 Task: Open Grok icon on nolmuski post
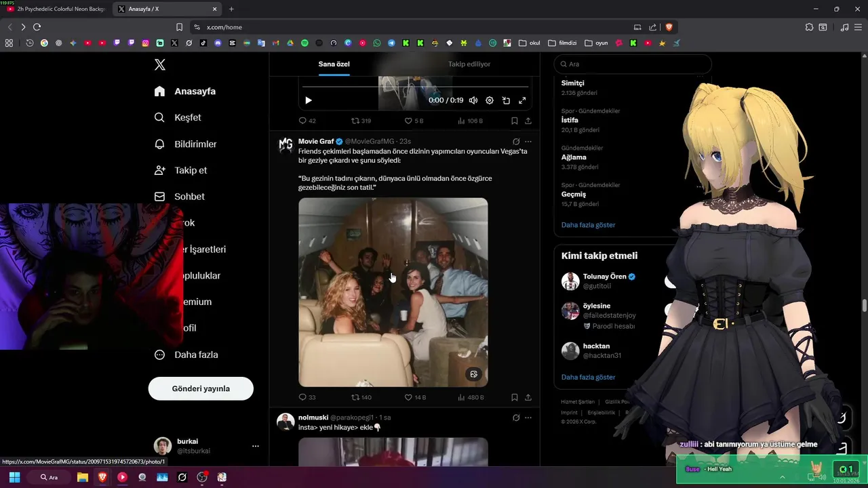click(516, 418)
